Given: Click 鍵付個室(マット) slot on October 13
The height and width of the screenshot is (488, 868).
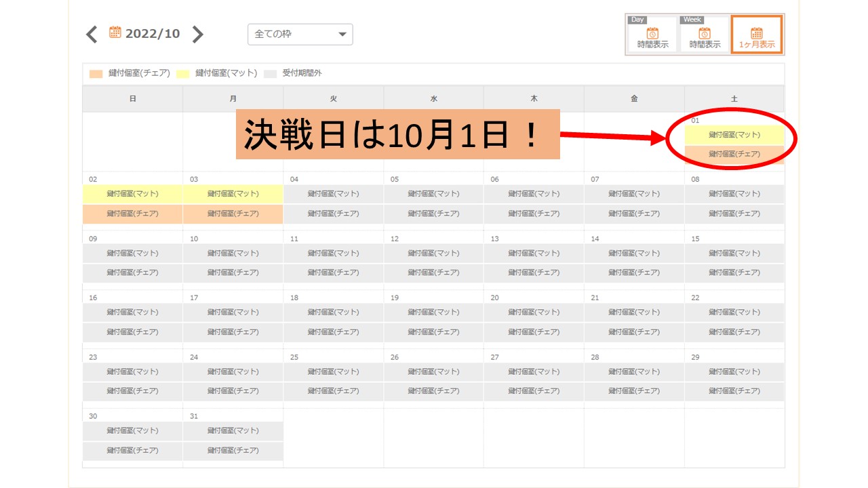Looking at the screenshot, I should [x=534, y=253].
